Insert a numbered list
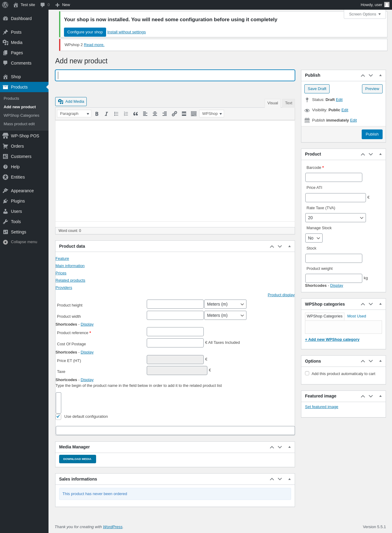 (x=126, y=114)
